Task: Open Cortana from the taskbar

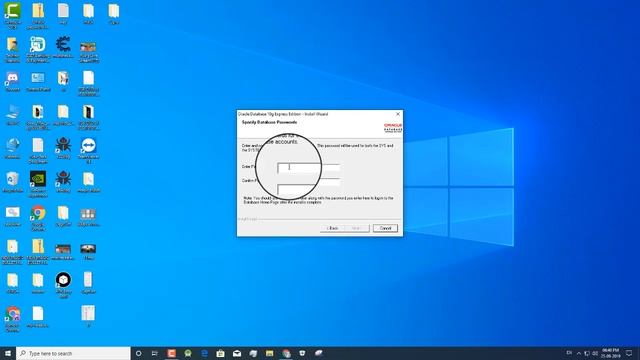Action: click(138, 353)
